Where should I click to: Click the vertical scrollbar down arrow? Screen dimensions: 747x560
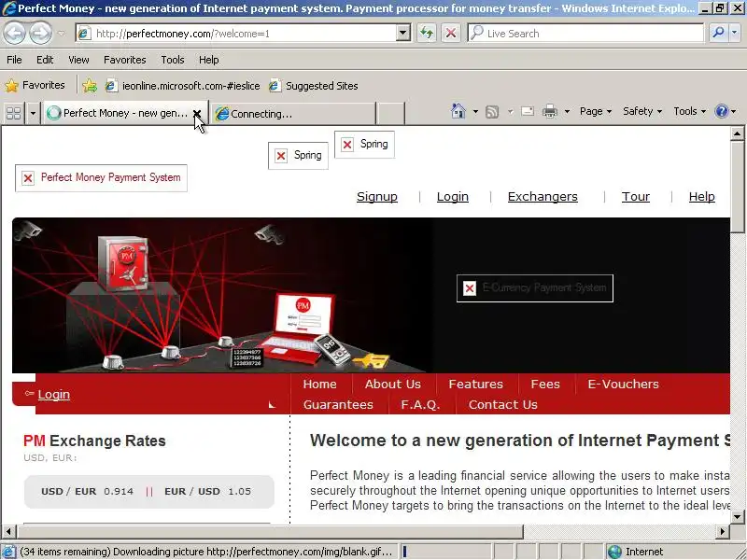(x=738, y=517)
